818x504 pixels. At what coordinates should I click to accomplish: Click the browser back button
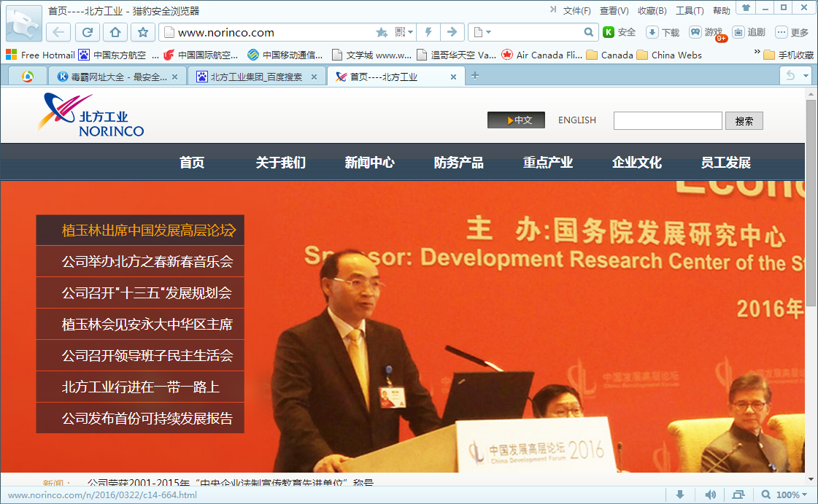(59, 32)
